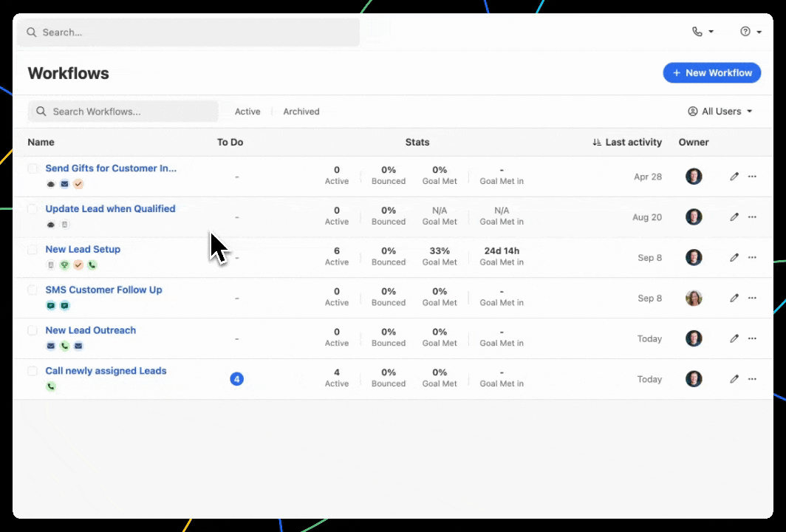Click clipboard step icon under Update Lead when Qualified

[65, 225]
